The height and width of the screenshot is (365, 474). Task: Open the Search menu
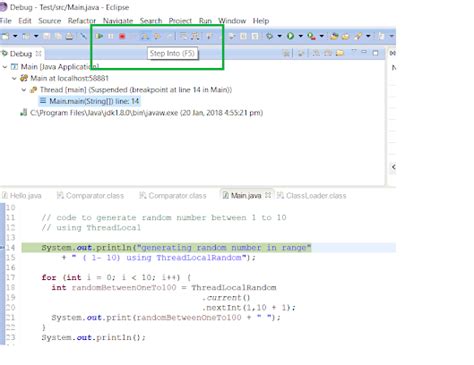[x=151, y=21]
